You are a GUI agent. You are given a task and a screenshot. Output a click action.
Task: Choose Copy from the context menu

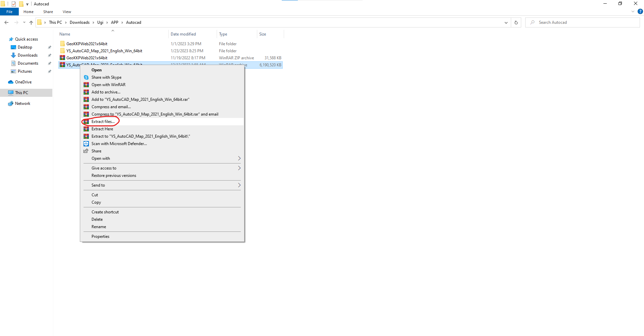pyautogui.click(x=163, y=202)
